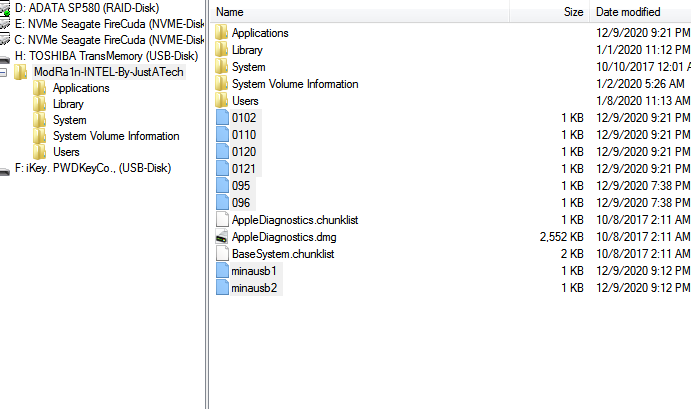Select the Users folder name in file list
The image size is (691, 409).
245,101
